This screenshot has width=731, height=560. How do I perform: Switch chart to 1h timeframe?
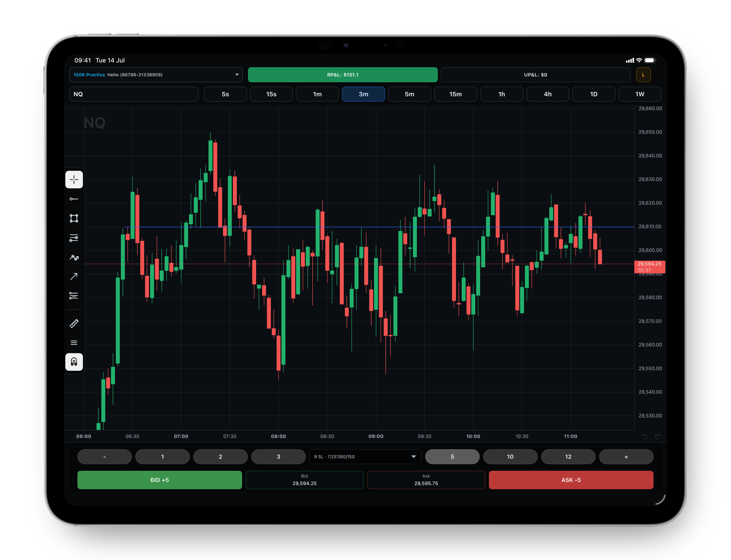[502, 94]
